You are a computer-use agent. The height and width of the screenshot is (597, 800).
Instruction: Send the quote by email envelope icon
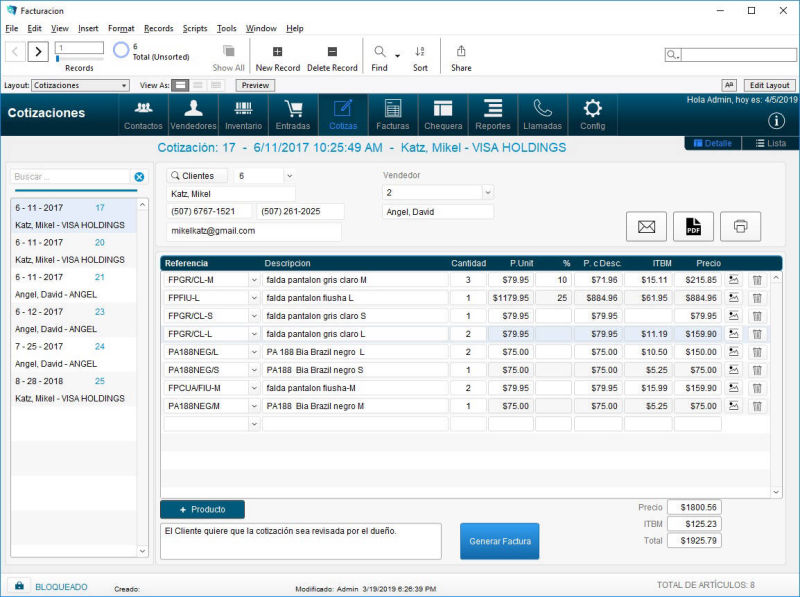point(646,226)
